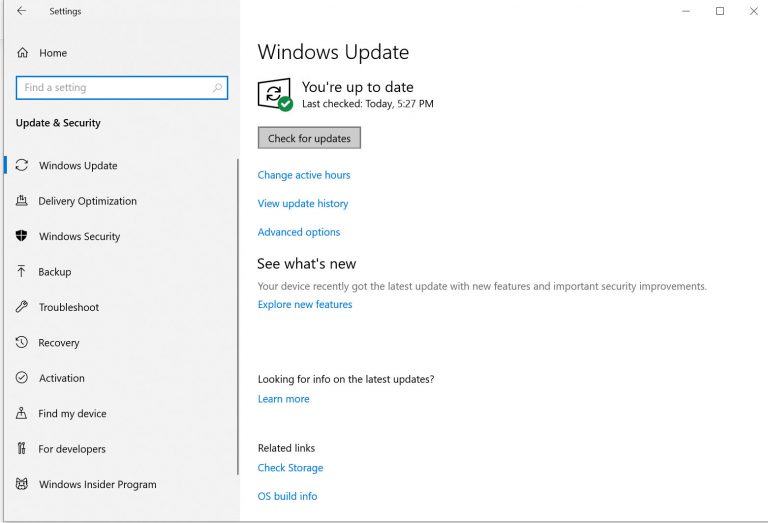This screenshot has height=523, width=768.
Task: Click the Delivery Optimization icon
Action: (22, 200)
